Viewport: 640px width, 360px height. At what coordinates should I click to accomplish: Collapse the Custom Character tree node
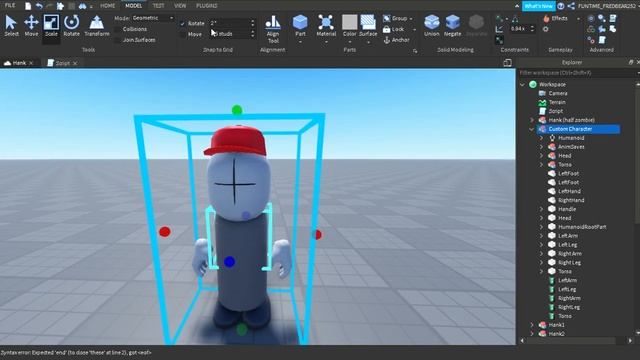[x=531, y=129]
